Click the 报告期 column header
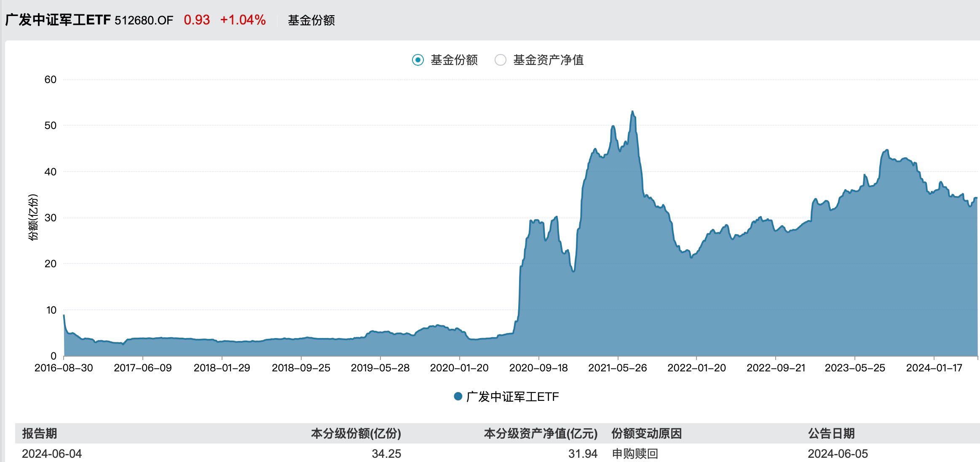The height and width of the screenshot is (462, 980). 40,433
